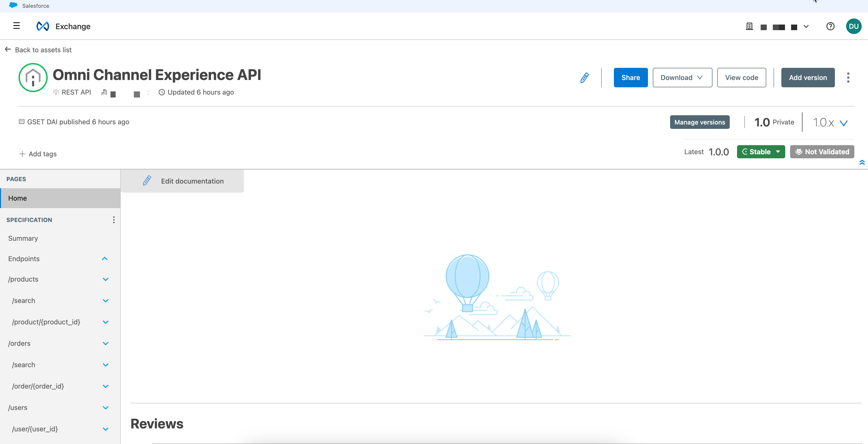Image resolution: width=868 pixels, height=444 pixels.
Task: Click the Exchange logo icon
Action: tap(43, 26)
